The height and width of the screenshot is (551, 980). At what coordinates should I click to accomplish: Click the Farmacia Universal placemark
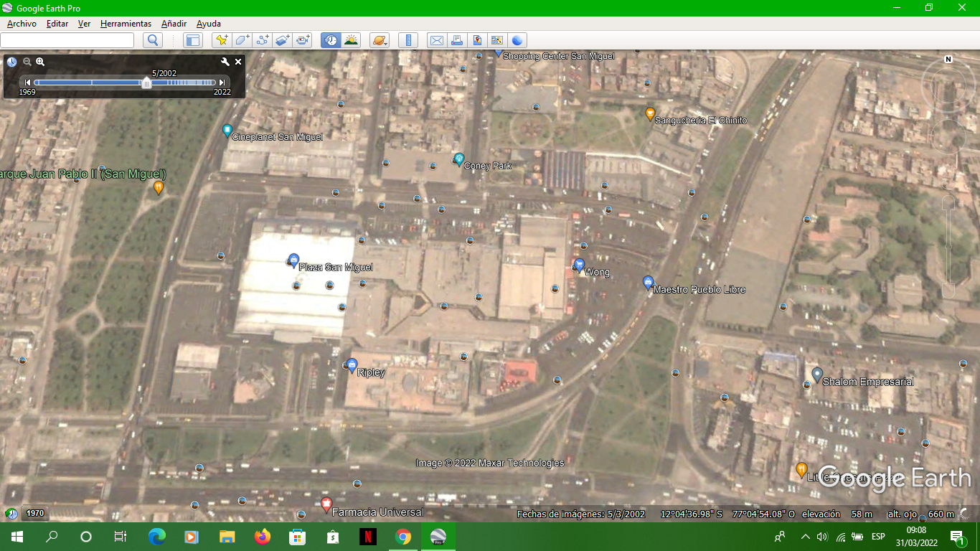[326, 505]
